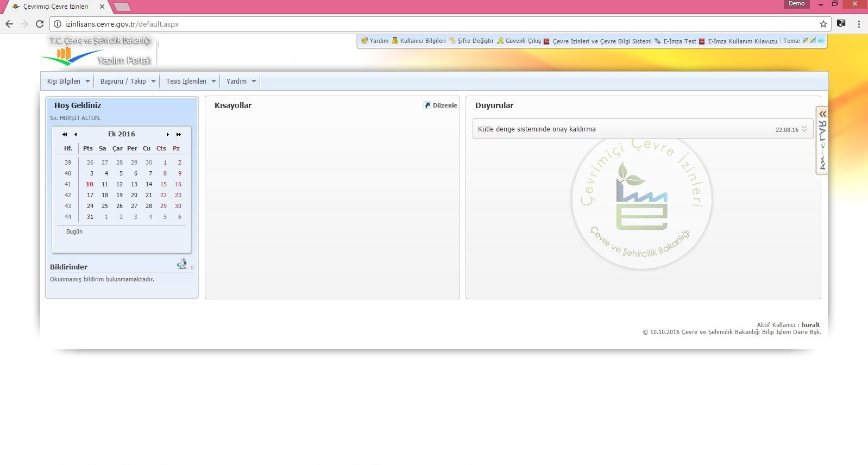This screenshot has height=465, width=868.
Task: Reload the page with browser refresh icon
Action: click(x=39, y=24)
